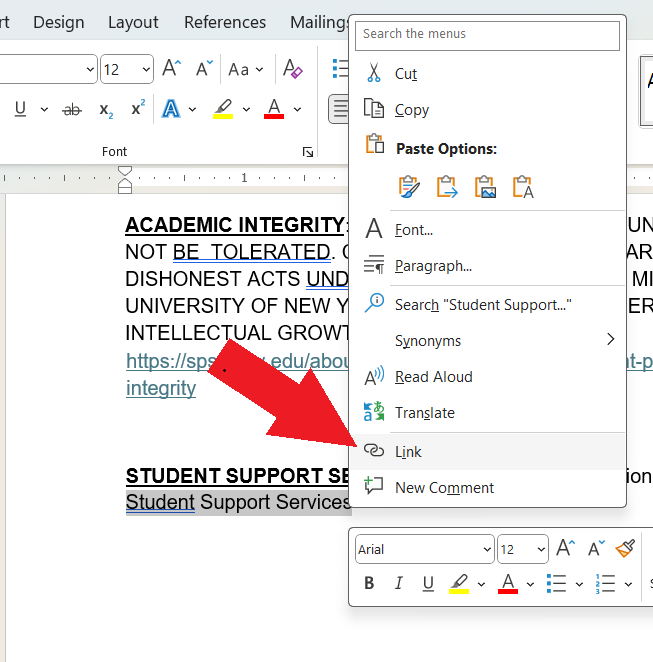Choose Keep Text Only paste option

pyautogui.click(x=523, y=187)
